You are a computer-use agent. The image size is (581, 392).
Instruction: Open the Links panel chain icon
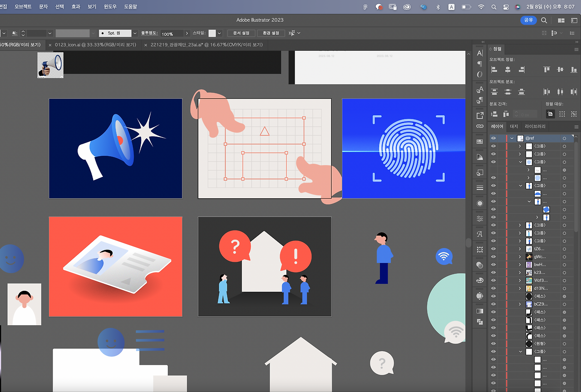480,126
